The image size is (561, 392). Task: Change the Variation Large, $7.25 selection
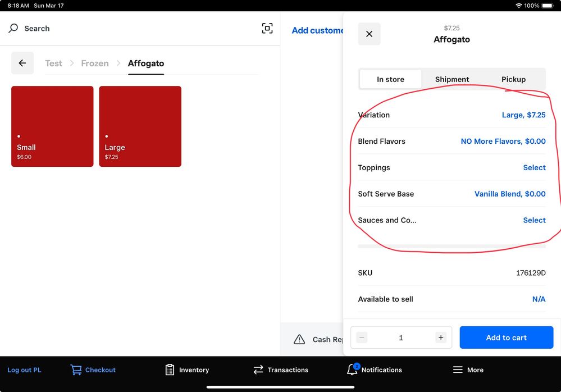click(x=523, y=115)
